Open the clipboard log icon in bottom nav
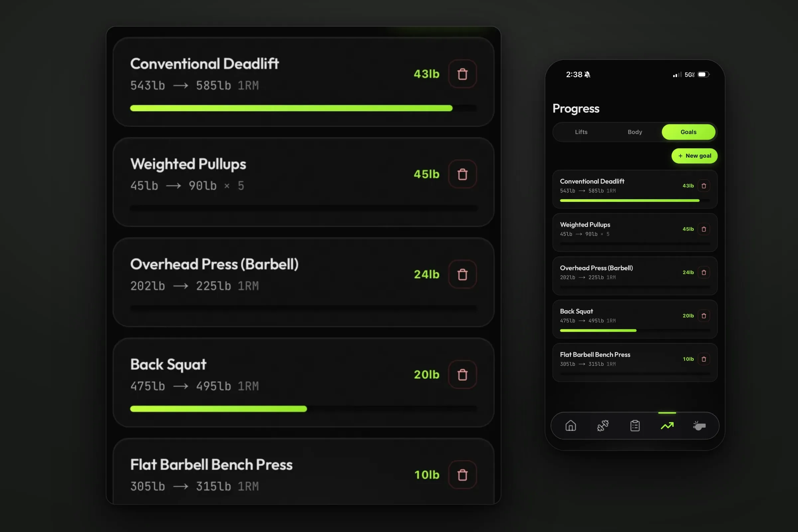798x532 pixels. tap(635, 426)
